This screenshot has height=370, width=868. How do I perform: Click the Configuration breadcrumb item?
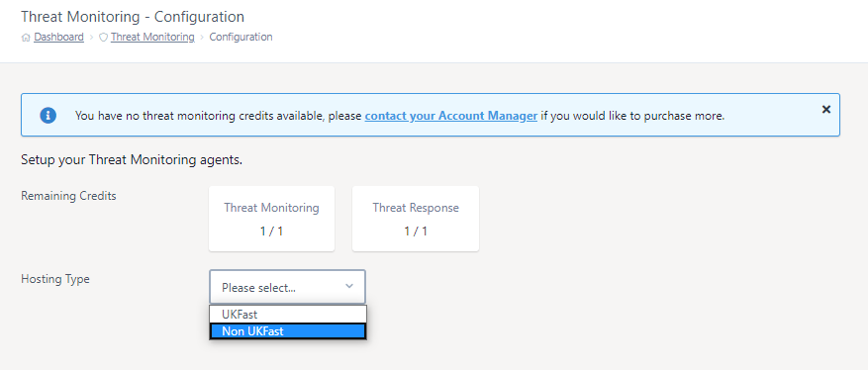tap(241, 37)
